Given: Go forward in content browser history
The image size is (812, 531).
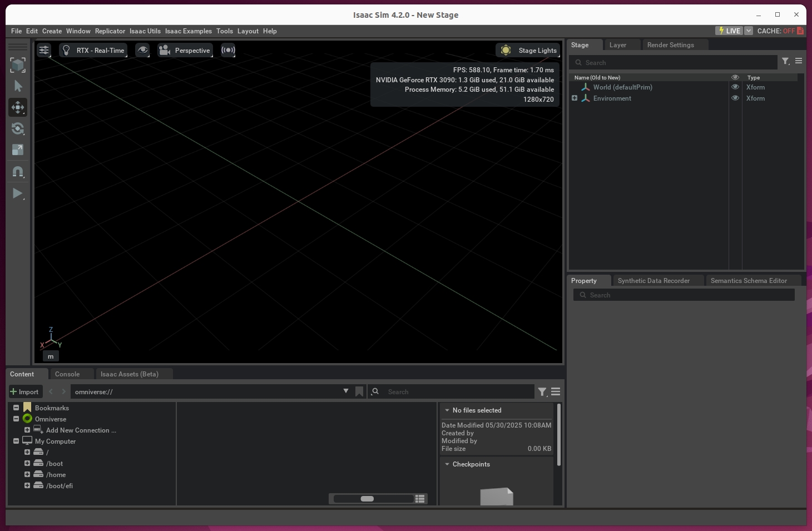Looking at the screenshot, I should (x=63, y=392).
